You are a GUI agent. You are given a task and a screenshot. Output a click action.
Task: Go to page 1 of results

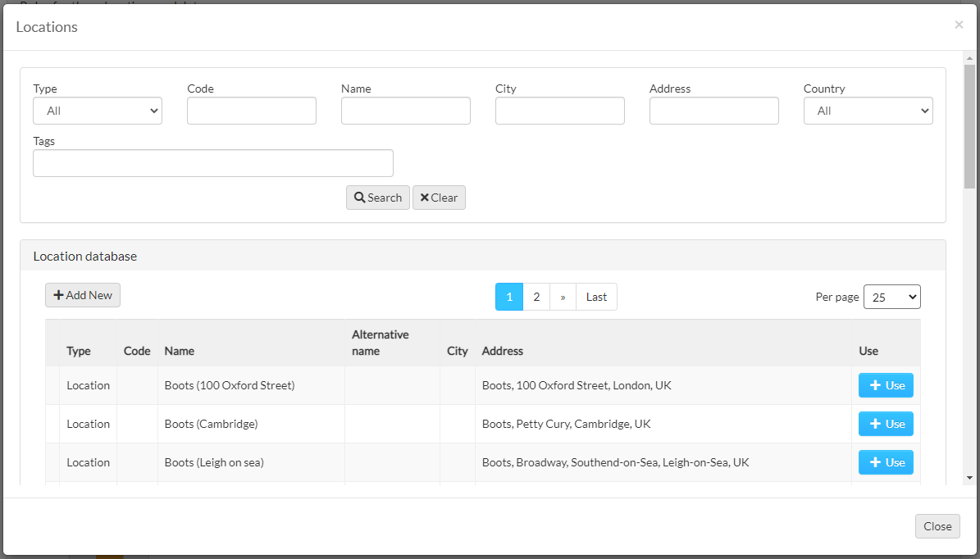[509, 297]
